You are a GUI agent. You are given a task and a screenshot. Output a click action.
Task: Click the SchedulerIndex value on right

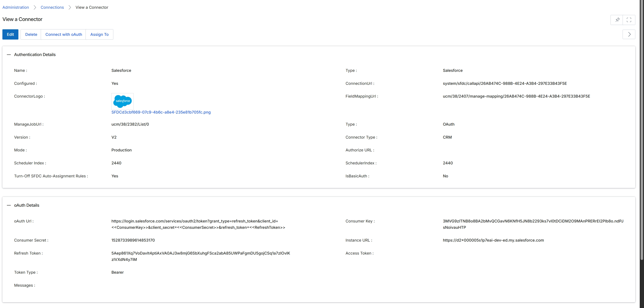pyautogui.click(x=448, y=163)
